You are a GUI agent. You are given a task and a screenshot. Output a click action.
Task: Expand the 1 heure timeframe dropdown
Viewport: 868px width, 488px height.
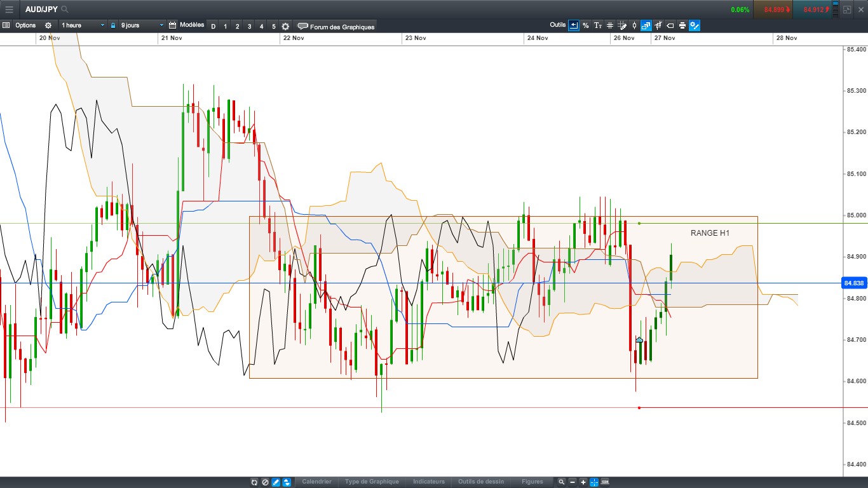(83, 25)
